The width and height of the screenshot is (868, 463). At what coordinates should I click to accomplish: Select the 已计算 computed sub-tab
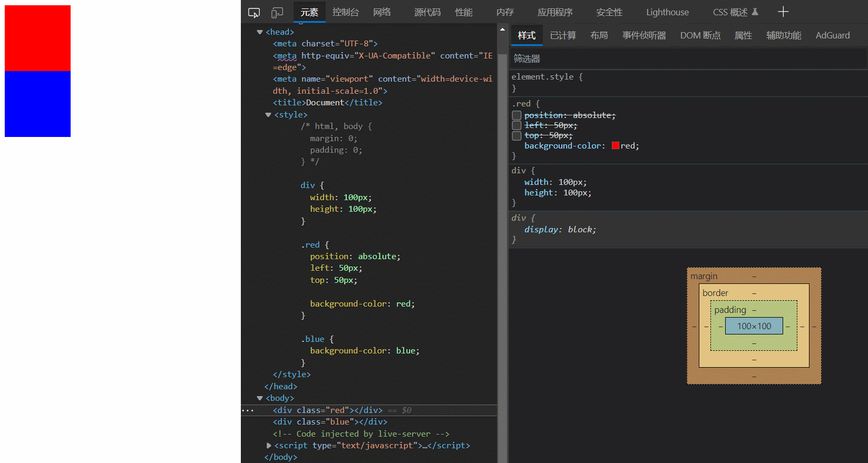pyautogui.click(x=563, y=35)
